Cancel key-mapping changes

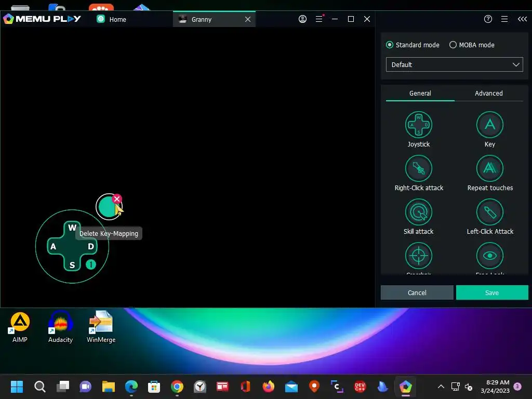tap(417, 292)
